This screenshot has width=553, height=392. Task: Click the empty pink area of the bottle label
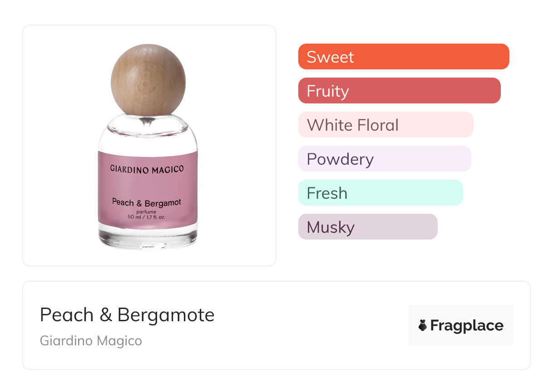pyautogui.click(x=148, y=186)
